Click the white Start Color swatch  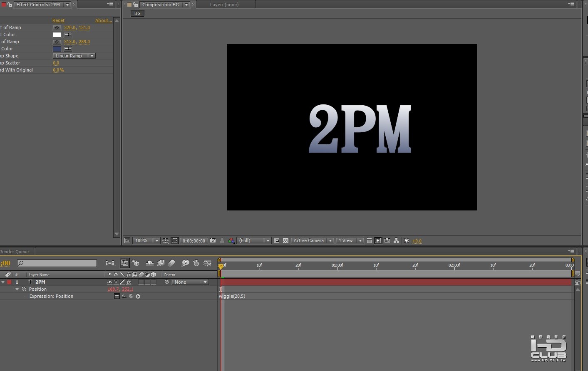(57, 35)
